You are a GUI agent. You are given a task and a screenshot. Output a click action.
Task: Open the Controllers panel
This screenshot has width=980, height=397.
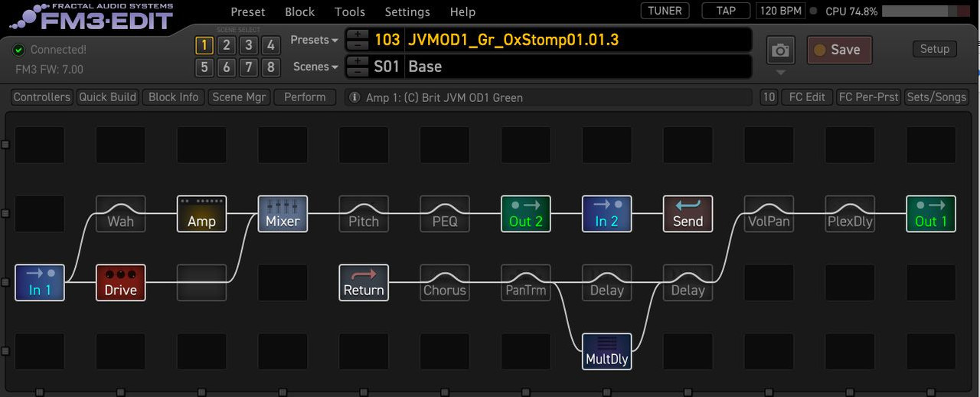coord(42,97)
